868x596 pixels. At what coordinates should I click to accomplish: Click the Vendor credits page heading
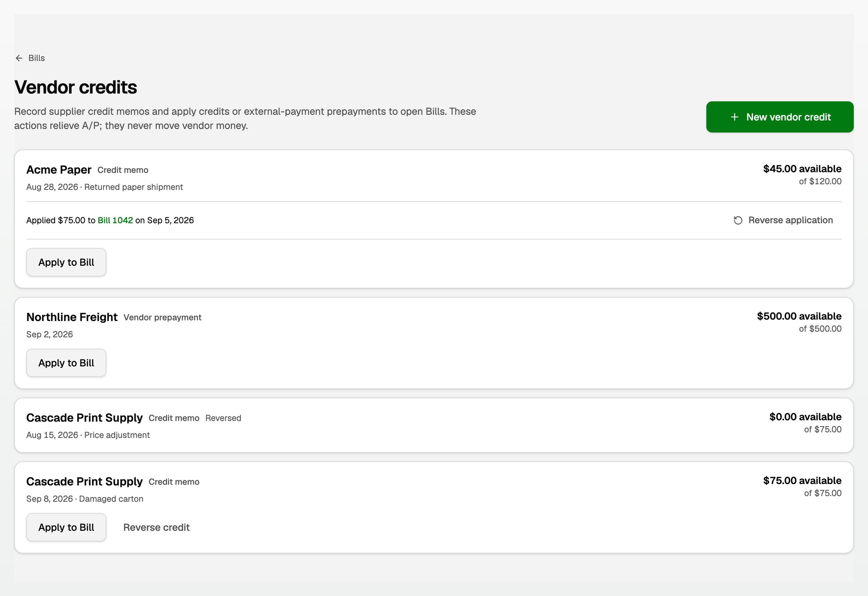click(x=76, y=87)
